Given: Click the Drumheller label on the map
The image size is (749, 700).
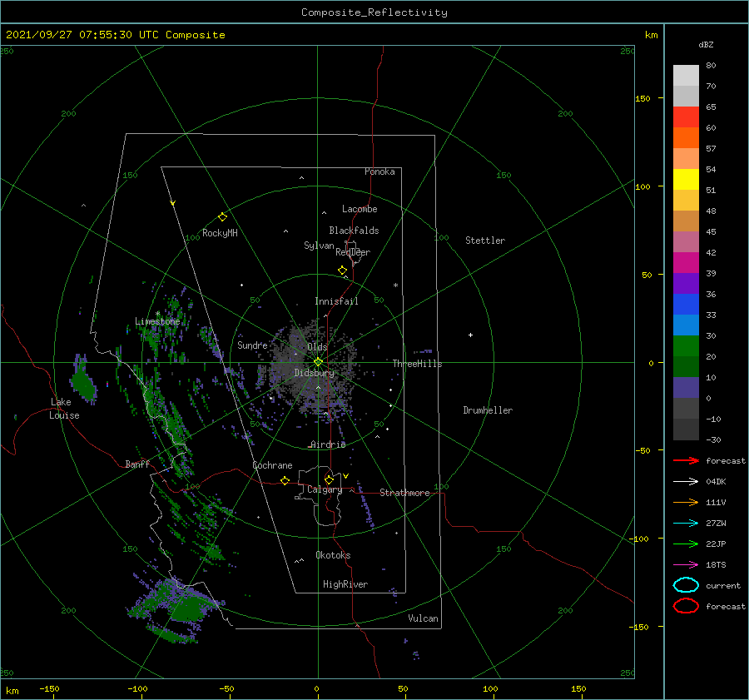Looking at the screenshot, I should point(488,410).
